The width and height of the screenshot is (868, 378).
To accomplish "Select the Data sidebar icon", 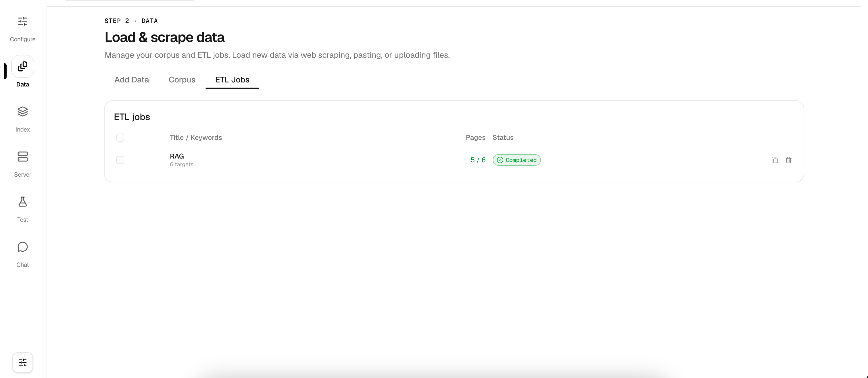I will point(23,67).
